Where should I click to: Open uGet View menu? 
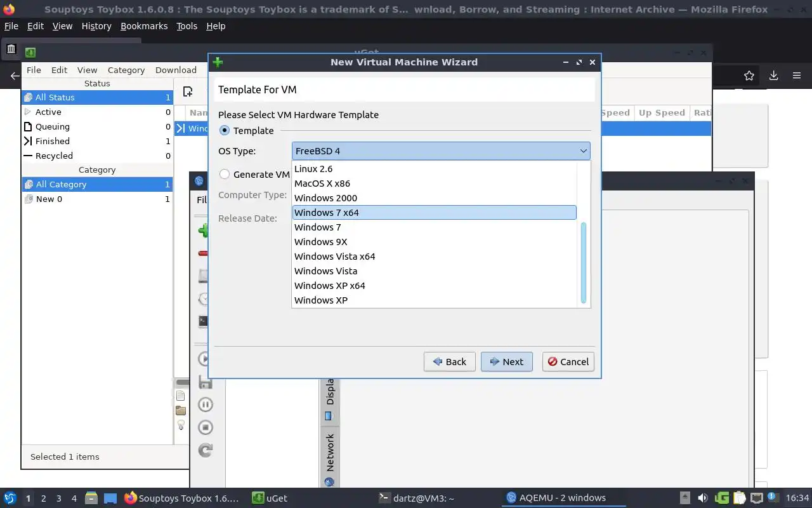[x=87, y=70]
